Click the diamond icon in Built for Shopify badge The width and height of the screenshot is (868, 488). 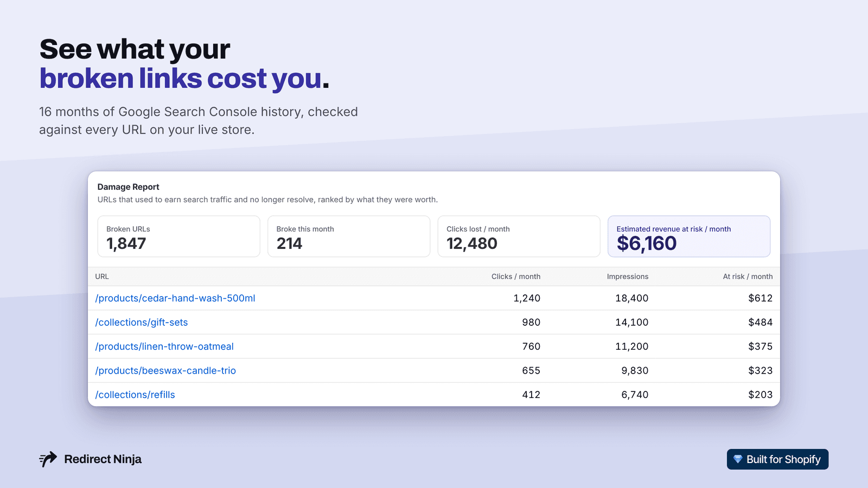coord(738,459)
